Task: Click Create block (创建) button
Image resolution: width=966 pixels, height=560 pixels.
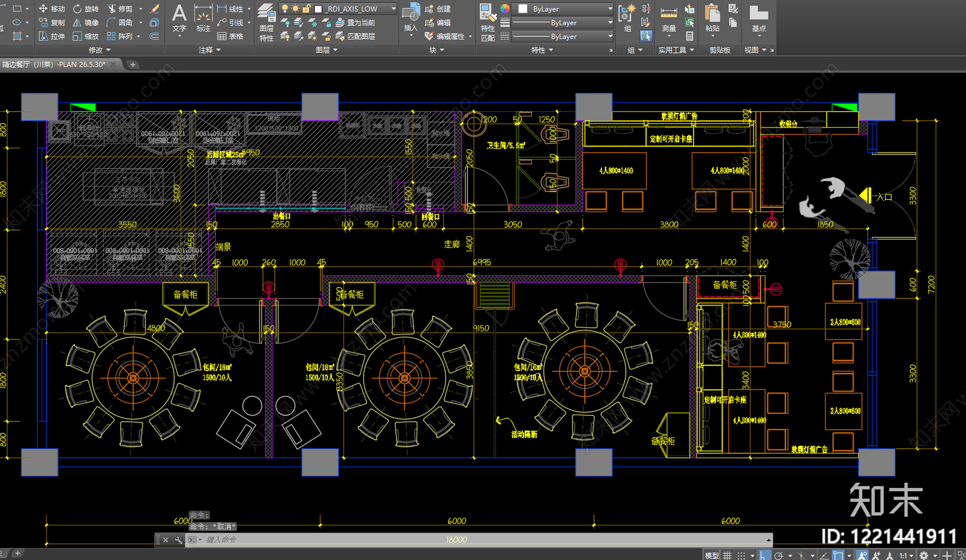Action: point(438,9)
